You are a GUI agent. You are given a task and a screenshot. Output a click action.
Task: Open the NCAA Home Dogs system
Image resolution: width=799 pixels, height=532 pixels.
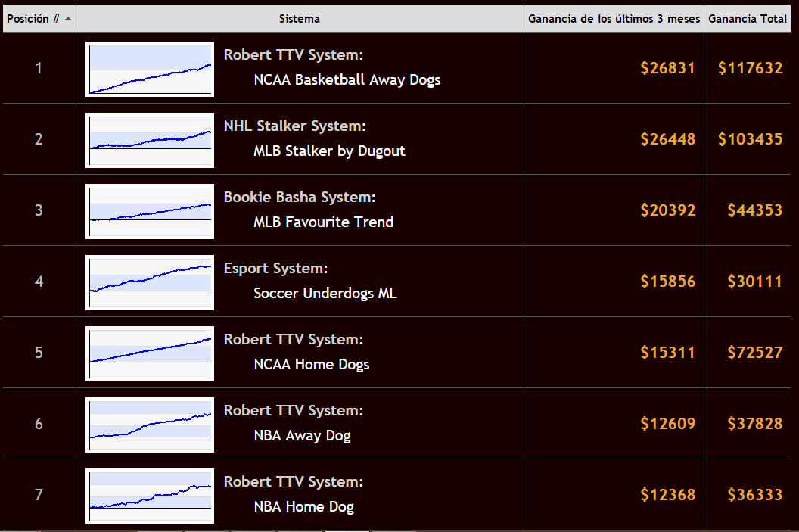[311, 364]
